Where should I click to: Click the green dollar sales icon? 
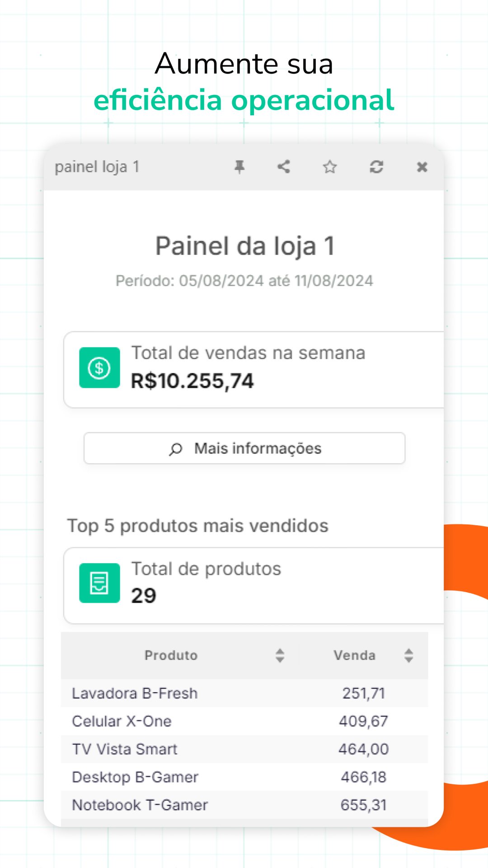(99, 368)
